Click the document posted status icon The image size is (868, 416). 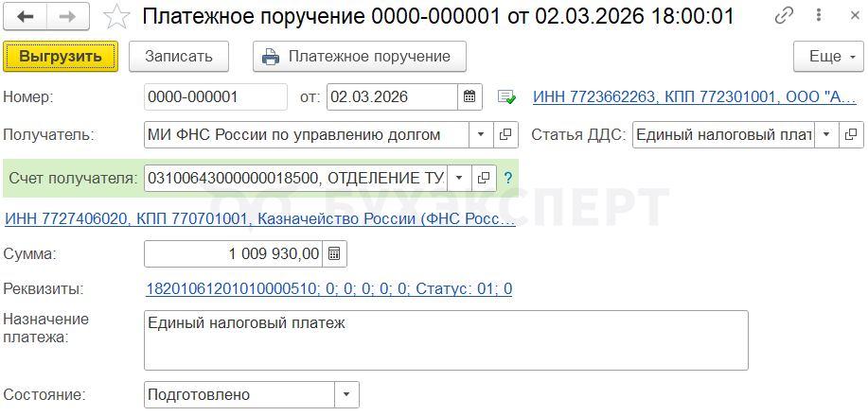[x=506, y=96]
